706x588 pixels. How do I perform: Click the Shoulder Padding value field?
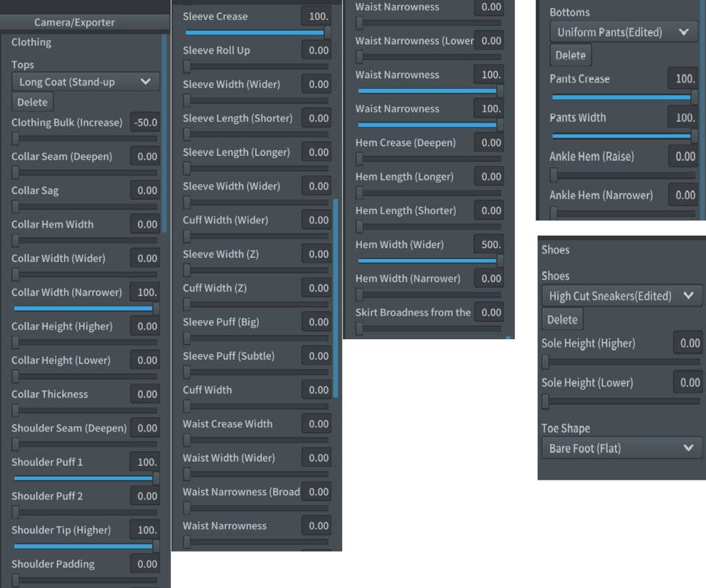click(x=145, y=564)
